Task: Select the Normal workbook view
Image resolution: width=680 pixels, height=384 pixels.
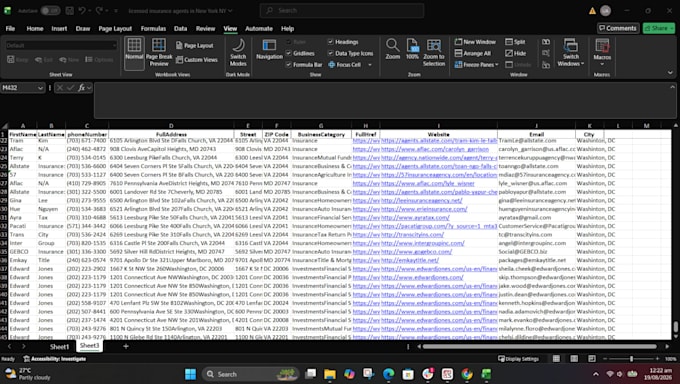Action: click(x=134, y=53)
